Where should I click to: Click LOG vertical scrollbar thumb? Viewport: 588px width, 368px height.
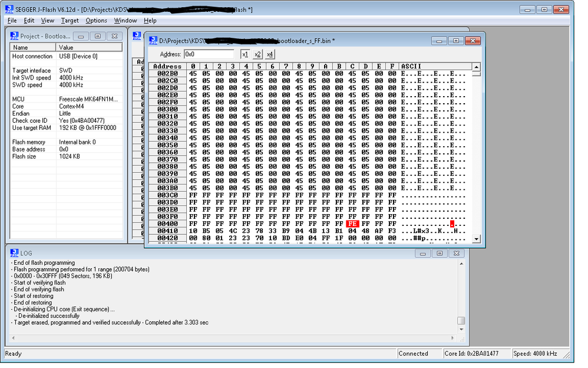(461, 320)
